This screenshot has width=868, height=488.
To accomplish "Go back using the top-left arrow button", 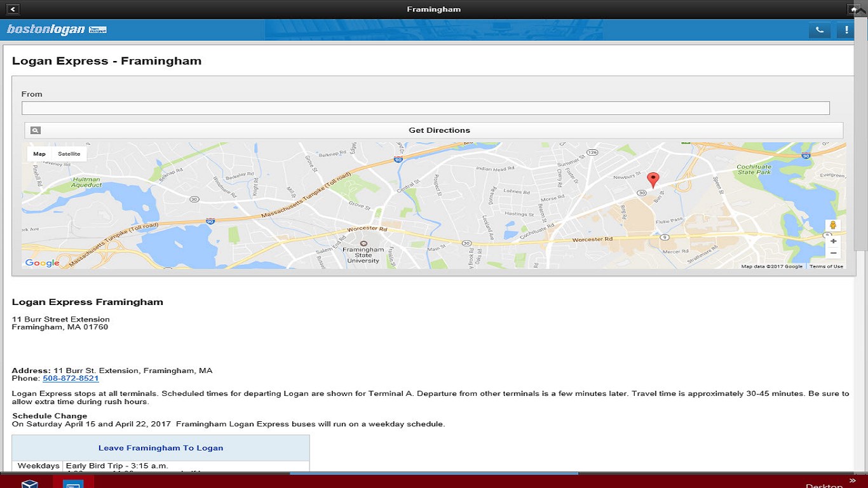I will coord(12,9).
